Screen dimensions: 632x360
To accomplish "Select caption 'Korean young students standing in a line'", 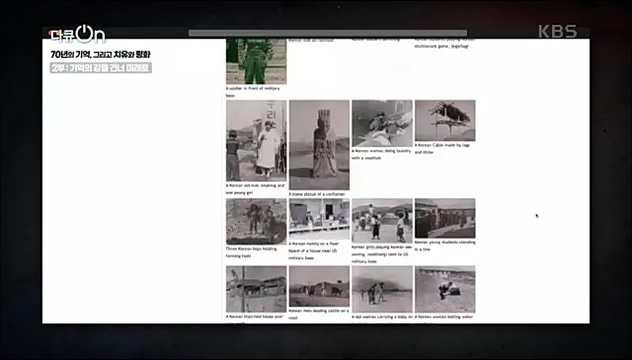I will (445, 246).
